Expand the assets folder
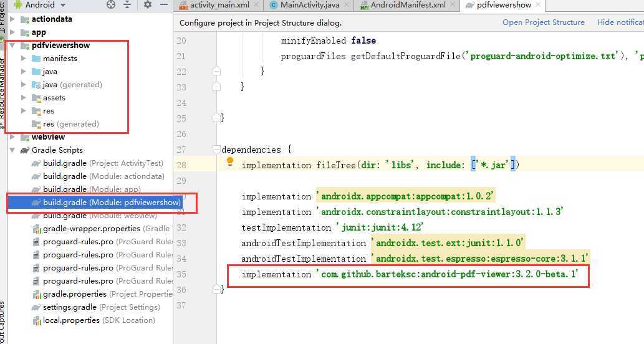 (x=24, y=98)
